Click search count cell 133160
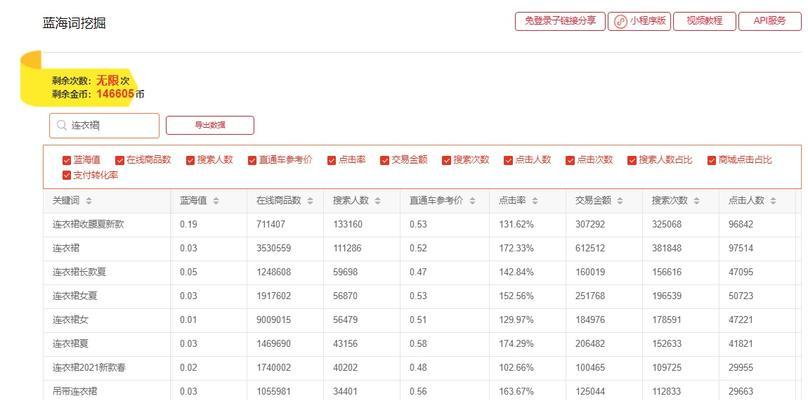Viewport: 808px width, 400px height. coord(348,225)
